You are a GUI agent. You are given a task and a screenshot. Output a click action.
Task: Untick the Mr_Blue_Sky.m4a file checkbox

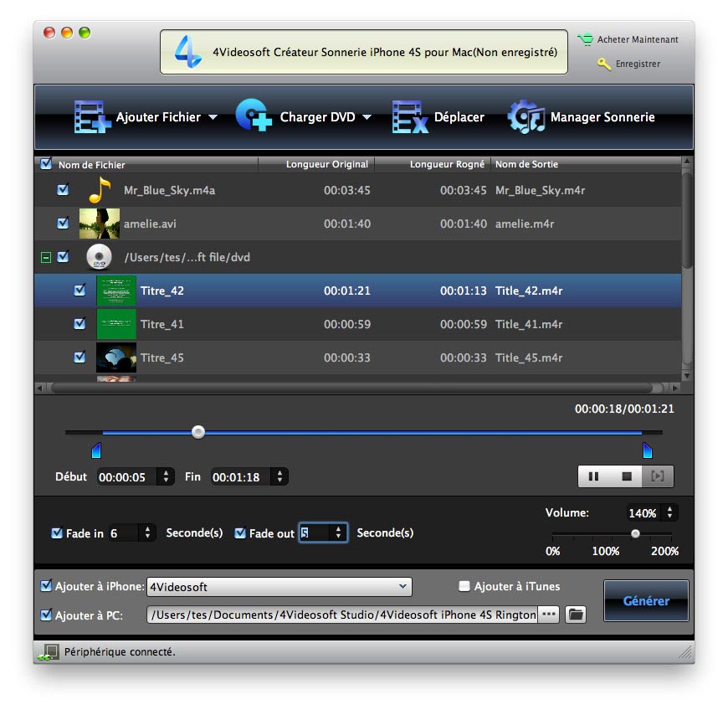(63, 190)
